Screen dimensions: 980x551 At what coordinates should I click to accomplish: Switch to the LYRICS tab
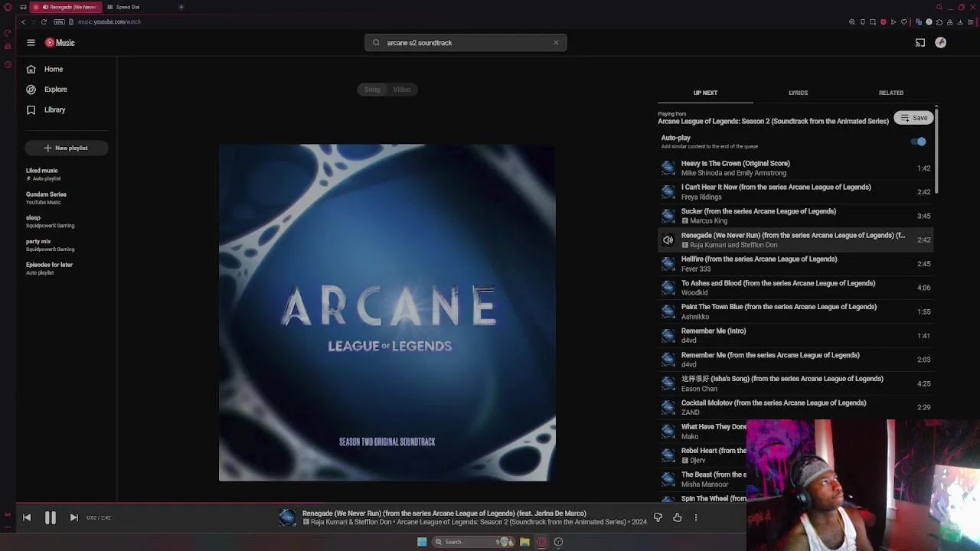coord(798,93)
